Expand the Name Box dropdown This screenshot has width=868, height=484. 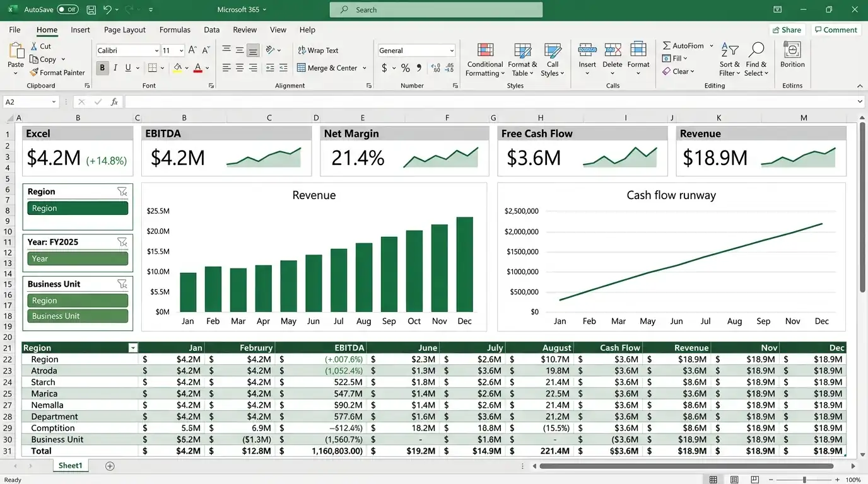[x=54, y=101]
